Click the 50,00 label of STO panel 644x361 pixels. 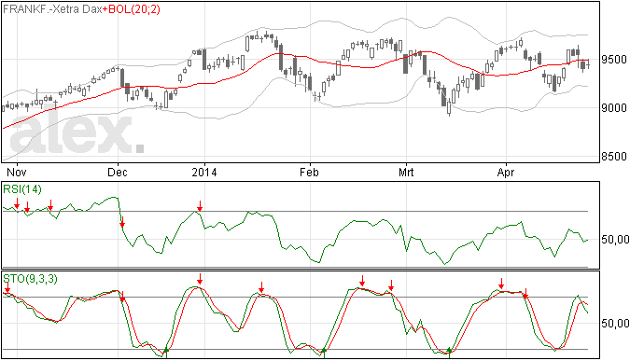(615, 324)
